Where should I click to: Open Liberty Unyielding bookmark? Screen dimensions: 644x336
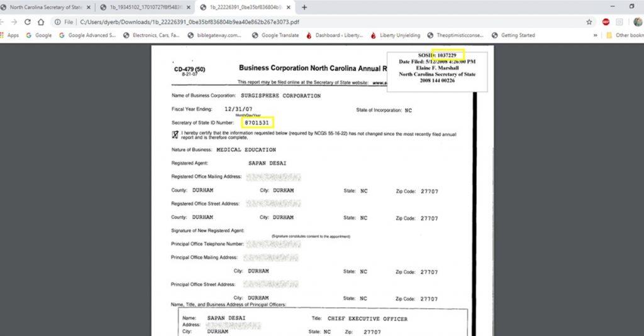(x=396, y=35)
